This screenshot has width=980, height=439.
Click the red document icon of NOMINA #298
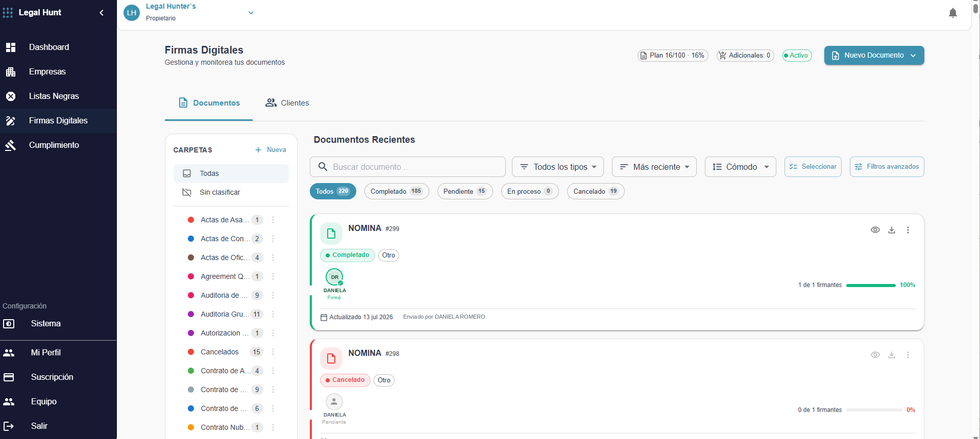pos(331,358)
